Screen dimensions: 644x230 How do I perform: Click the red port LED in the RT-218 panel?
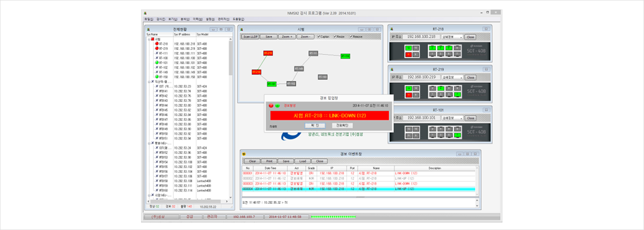point(408,54)
